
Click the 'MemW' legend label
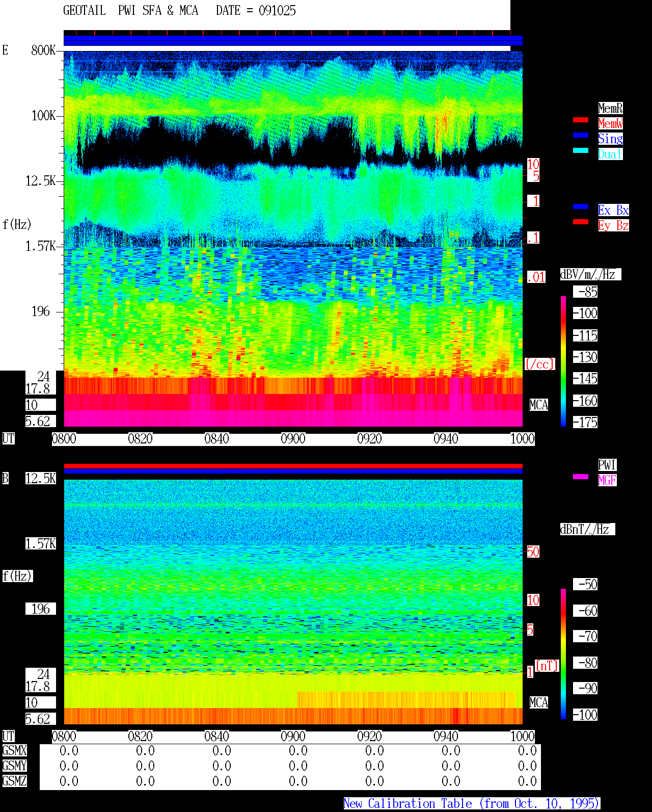(x=610, y=123)
